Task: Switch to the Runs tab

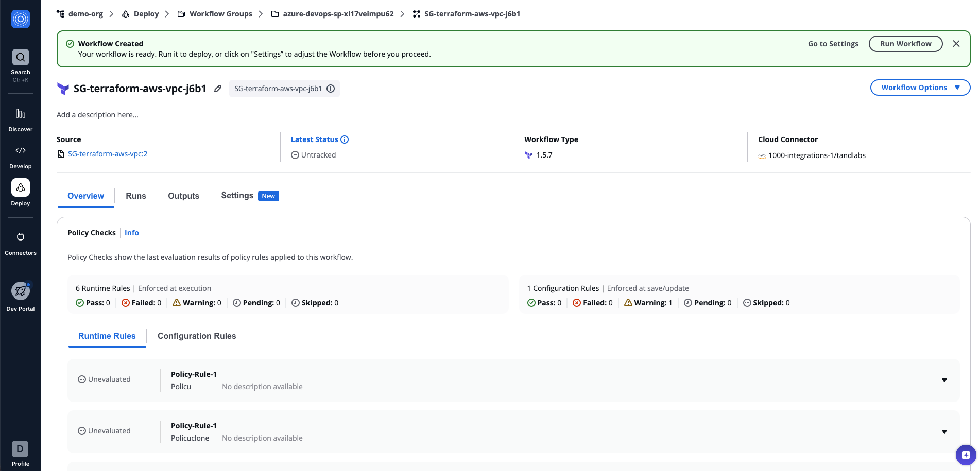Action: (x=135, y=196)
